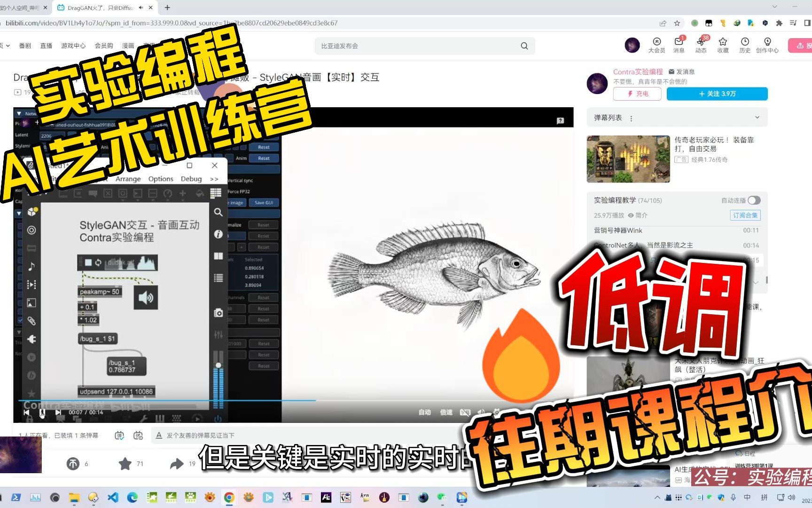Open Chrome from the taskbar
The height and width of the screenshot is (508, 812).
[x=229, y=497]
